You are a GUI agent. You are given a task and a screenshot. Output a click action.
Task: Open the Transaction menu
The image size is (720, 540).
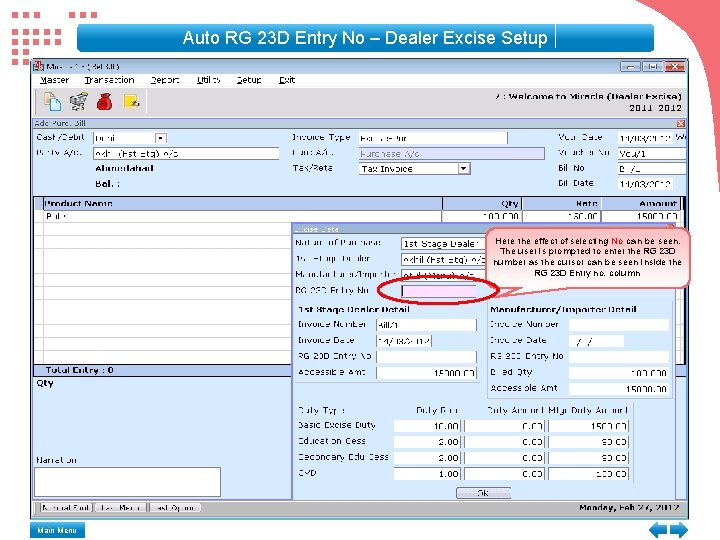(110, 80)
